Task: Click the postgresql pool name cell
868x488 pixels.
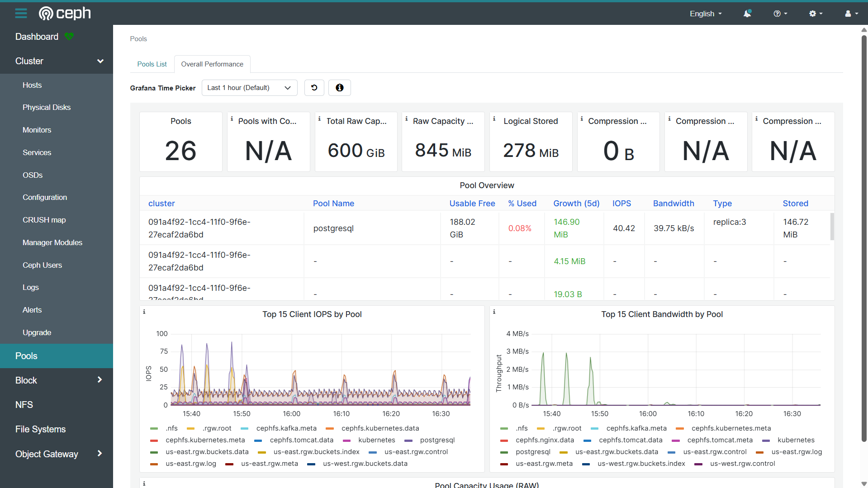Action: point(333,228)
